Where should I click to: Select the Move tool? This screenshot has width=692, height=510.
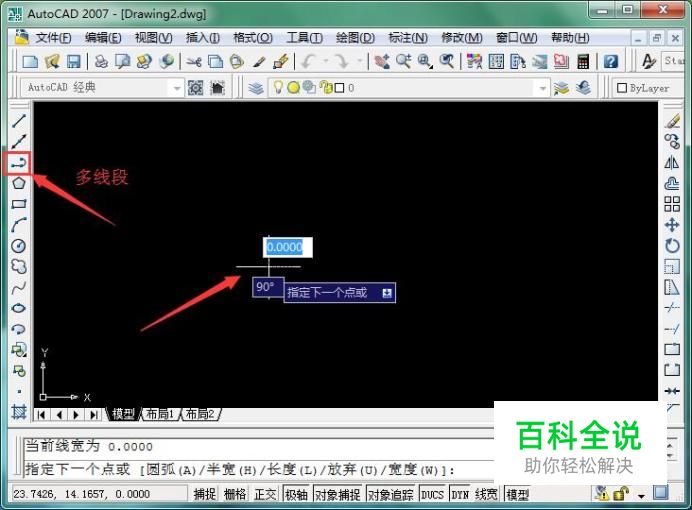coord(672,225)
